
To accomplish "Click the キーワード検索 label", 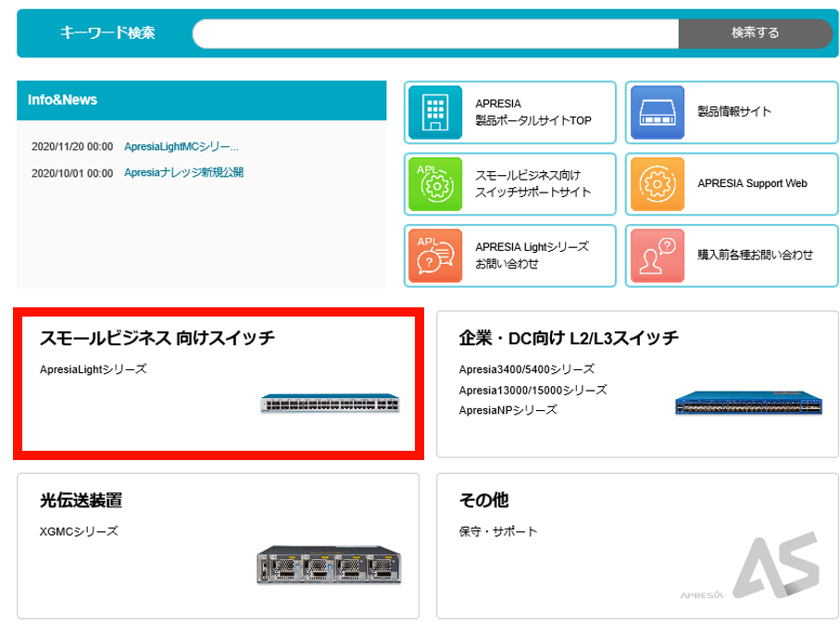I will pos(107,33).
